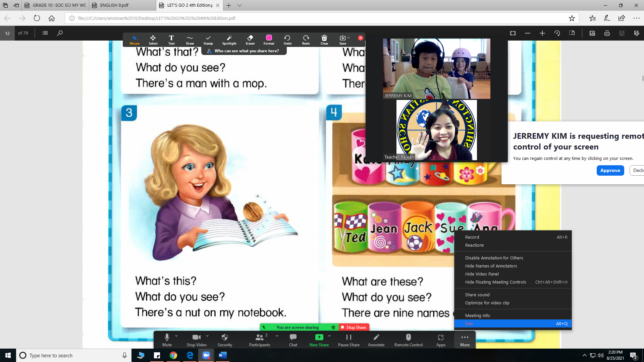
Task: Search within the PDF
Action: pos(60,33)
